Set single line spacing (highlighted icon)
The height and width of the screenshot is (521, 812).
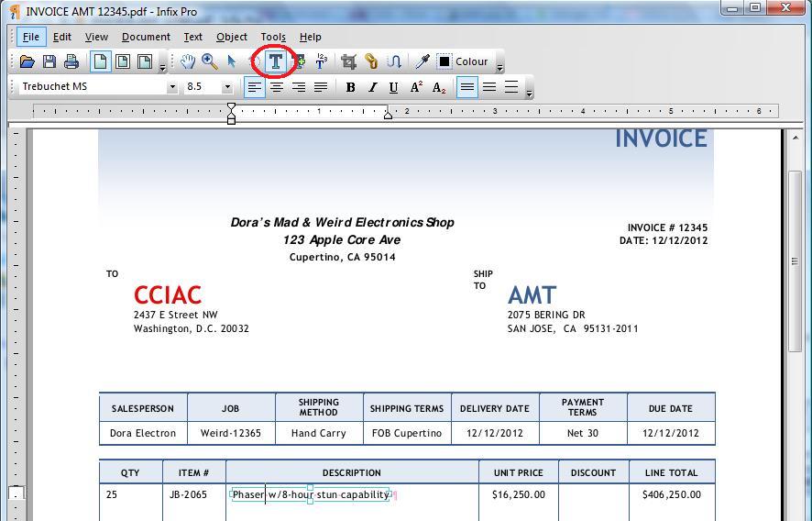click(x=467, y=87)
